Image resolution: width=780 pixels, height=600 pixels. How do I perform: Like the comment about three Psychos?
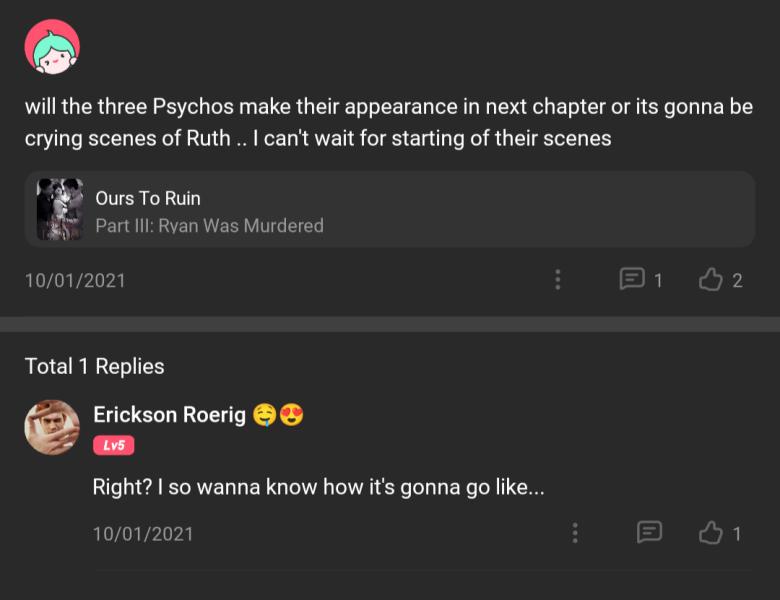711,280
